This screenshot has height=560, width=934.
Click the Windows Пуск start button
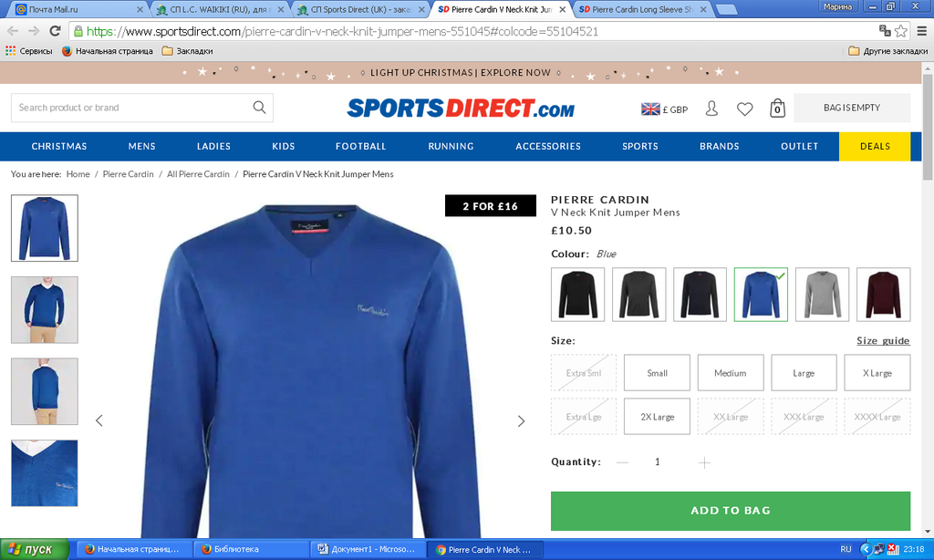point(35,549)
